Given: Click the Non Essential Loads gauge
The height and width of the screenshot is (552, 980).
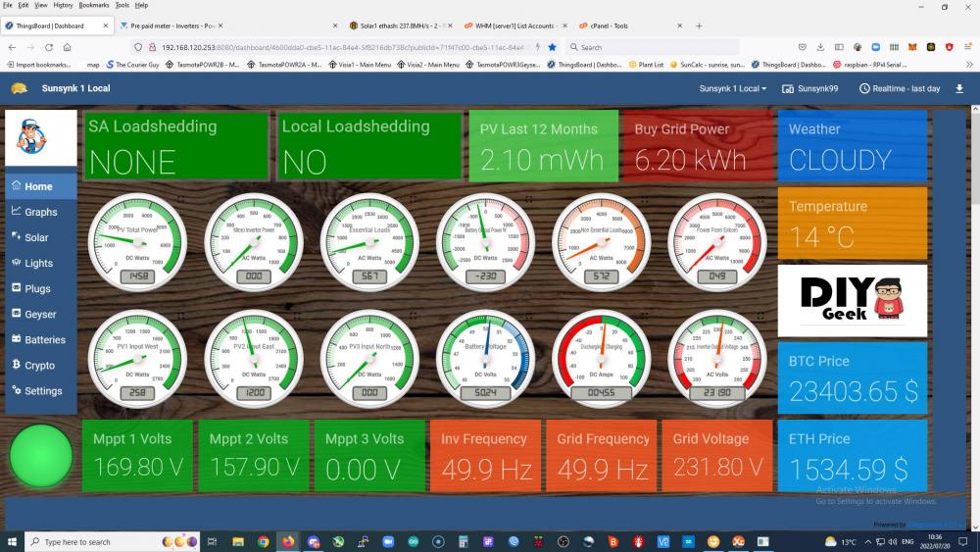Looking at the screenshot, I should [602, 242].
